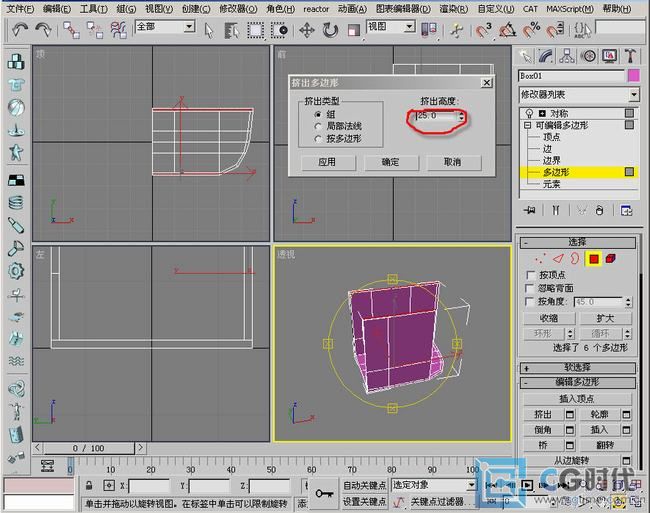Image resolution: width=650 pixels, height=513 pixels.
Task: Click 确定 button in extrude dialog
Action: [x=390, y=162]
